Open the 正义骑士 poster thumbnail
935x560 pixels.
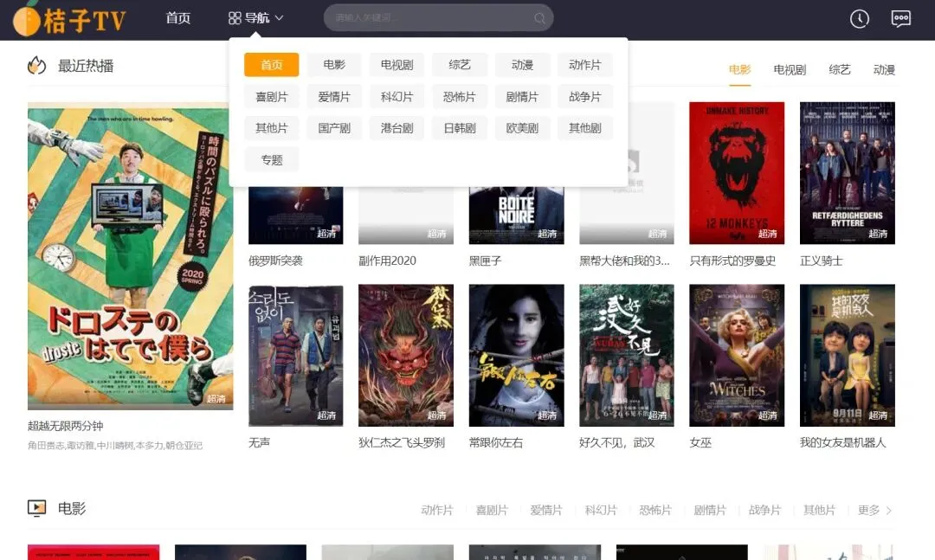click(848, 173)
